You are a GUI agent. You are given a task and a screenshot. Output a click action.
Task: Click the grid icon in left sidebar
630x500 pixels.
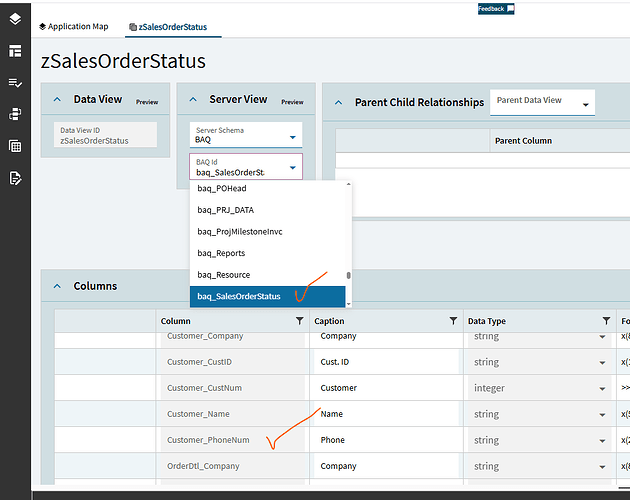tap(15, 146)
